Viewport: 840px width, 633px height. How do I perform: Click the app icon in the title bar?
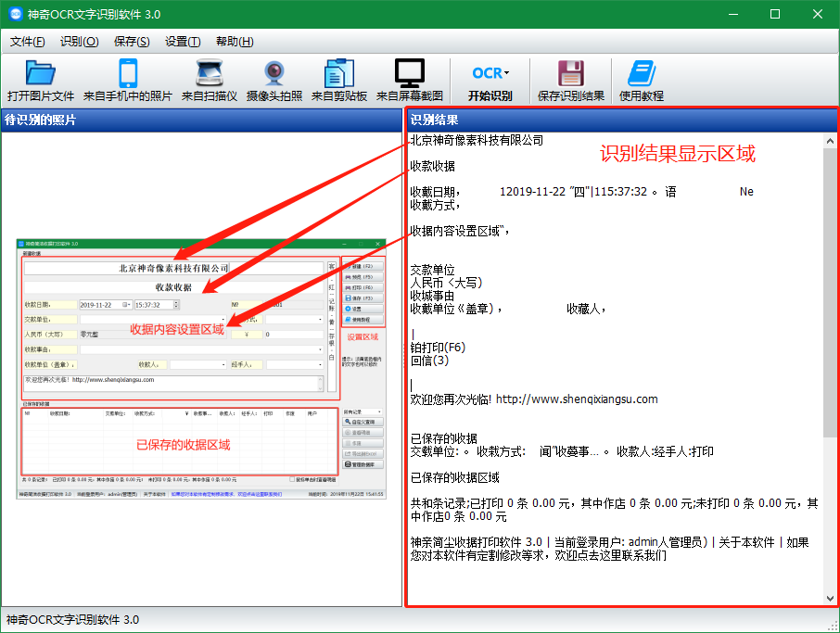[15, 14]
